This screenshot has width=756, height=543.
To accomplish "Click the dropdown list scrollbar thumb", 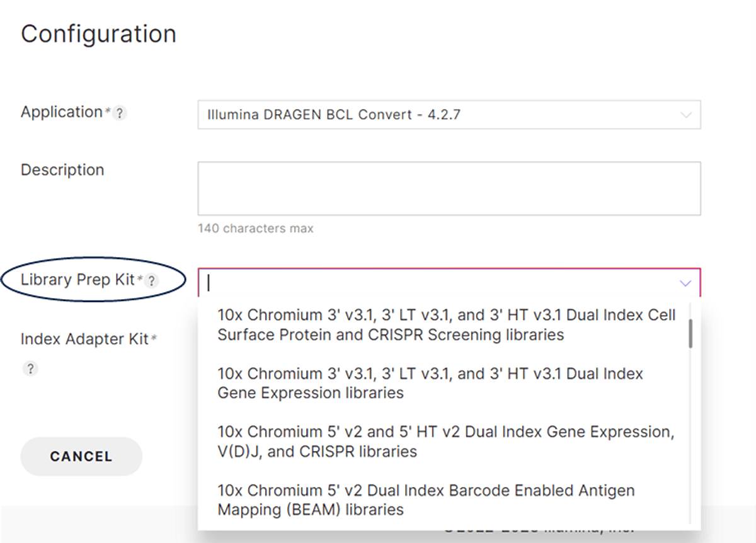I will pyautogui.click(x=691, y=334).
